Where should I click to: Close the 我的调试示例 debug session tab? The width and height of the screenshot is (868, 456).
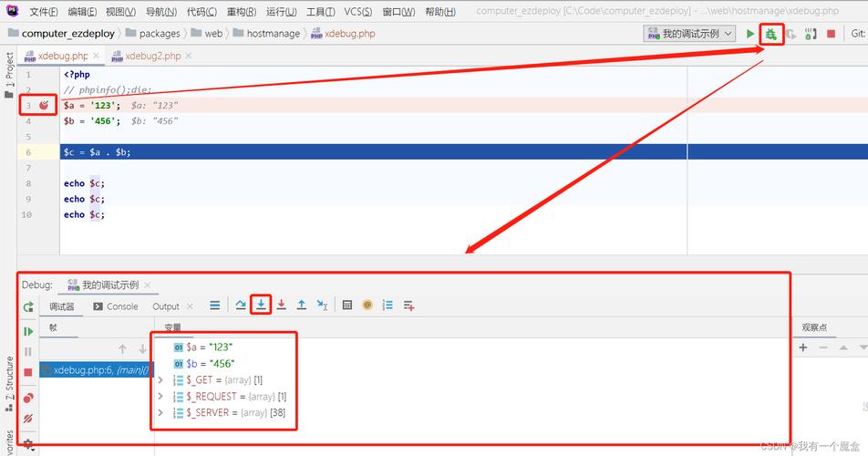[x=148, y=285]
